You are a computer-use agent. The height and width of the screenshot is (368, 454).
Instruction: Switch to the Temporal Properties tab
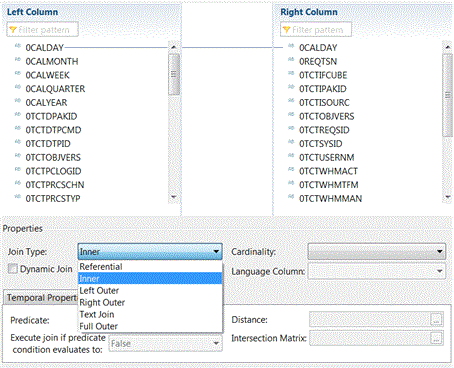41,297
